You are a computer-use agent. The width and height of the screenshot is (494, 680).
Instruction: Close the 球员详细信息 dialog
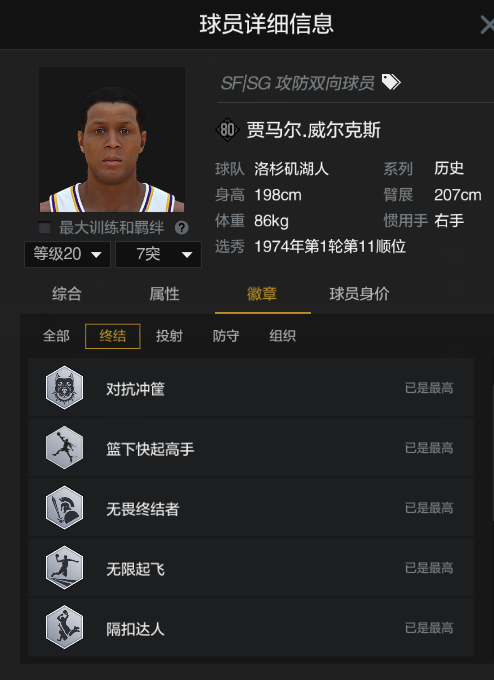pyautogui.click(x=487, y=25)
